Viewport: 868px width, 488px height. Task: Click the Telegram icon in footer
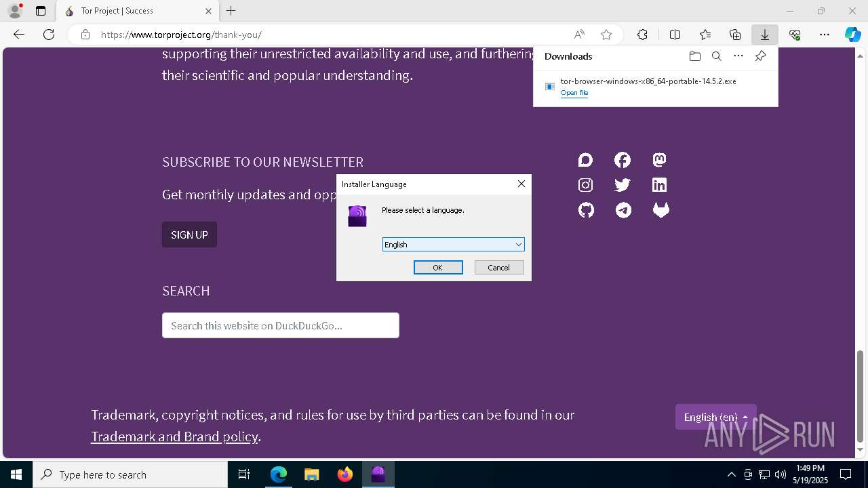[623, 210]
